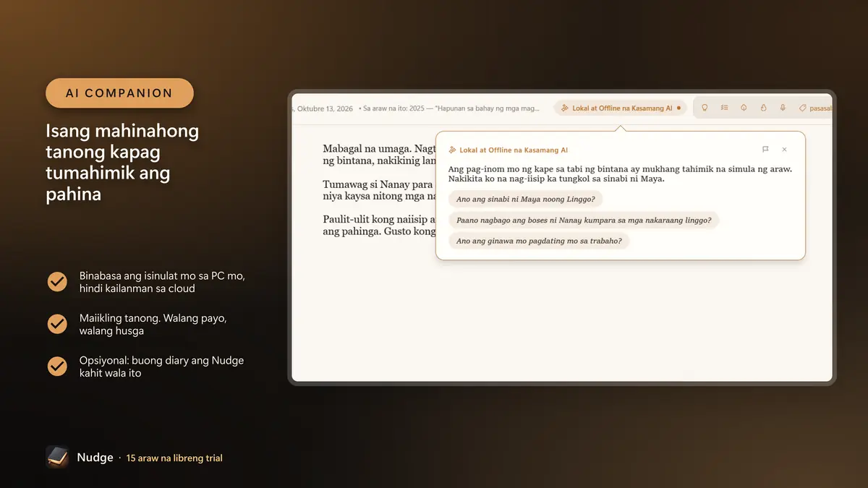
Task: Click the Oktubre 13, 2026 date label
Action: [x=323, y=108]
